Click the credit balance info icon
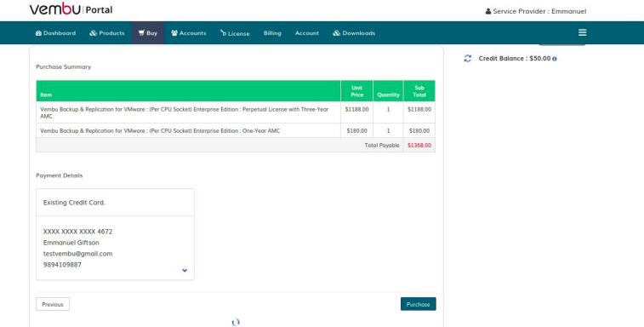Image resolution: width=644 pixels, height=327 pixels. click(555, 59)
